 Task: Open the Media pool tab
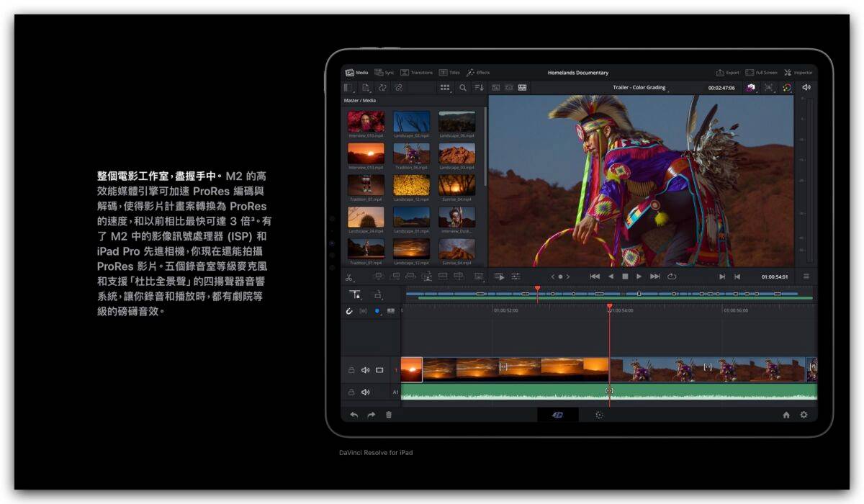[x=357, y=73]
